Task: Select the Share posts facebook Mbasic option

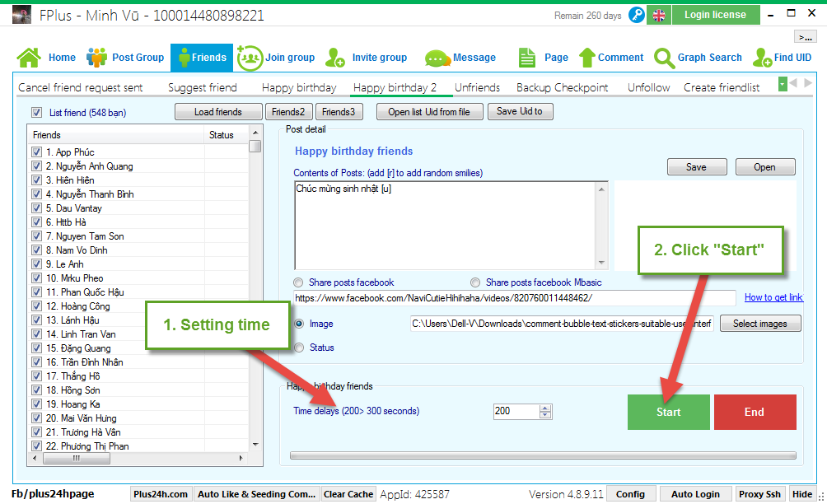Action: coord(475,282)
